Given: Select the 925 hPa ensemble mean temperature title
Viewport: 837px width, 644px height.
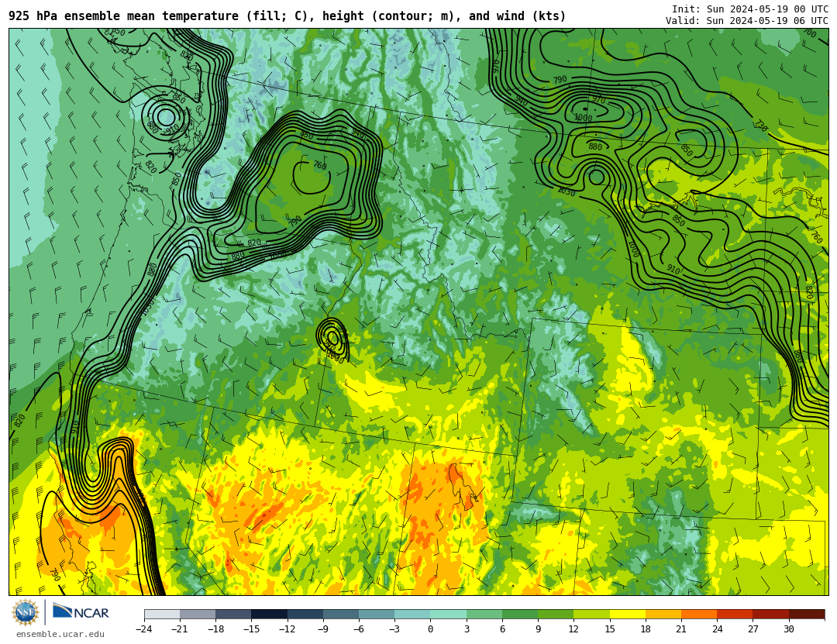Looking at the screenshot, I should point(288,16).
